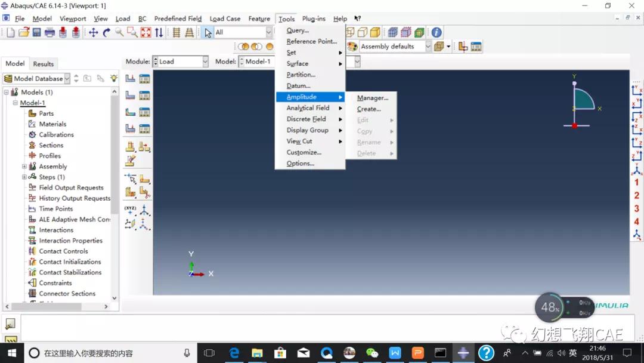Click the Create Predefined Field tool
Screen dimensions: 644x363
[x=130, y=112]
